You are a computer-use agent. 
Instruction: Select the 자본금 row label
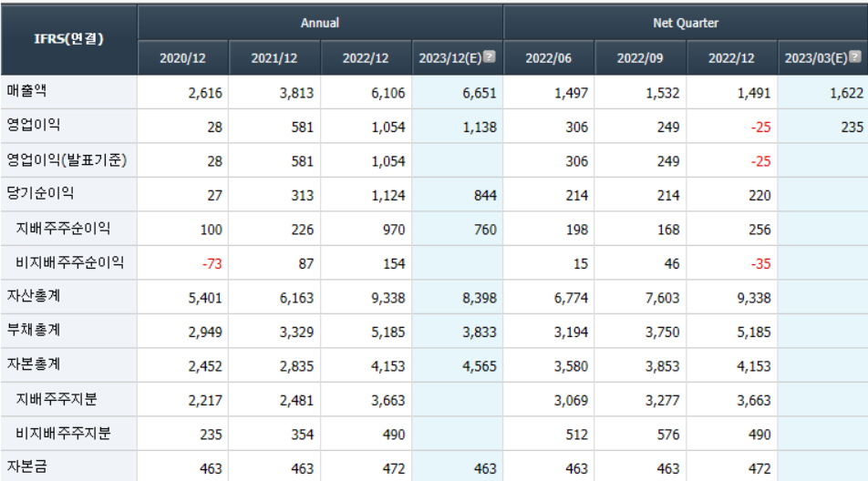26,466
